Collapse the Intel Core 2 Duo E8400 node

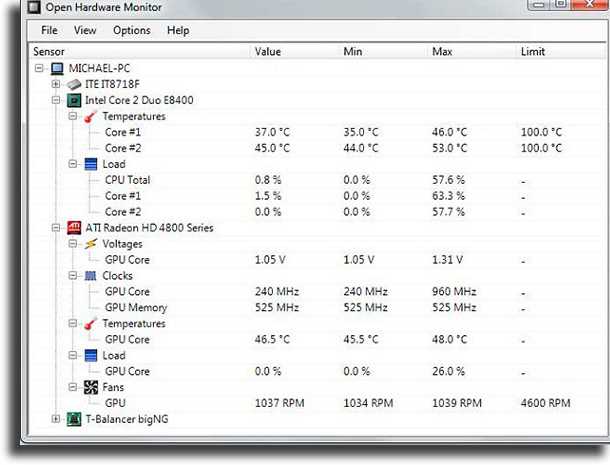pos(56,100)
